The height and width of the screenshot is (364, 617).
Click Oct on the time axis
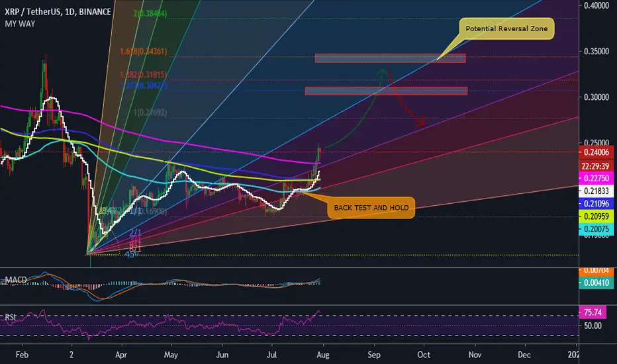pyautogui.click(x=424, y=355)
